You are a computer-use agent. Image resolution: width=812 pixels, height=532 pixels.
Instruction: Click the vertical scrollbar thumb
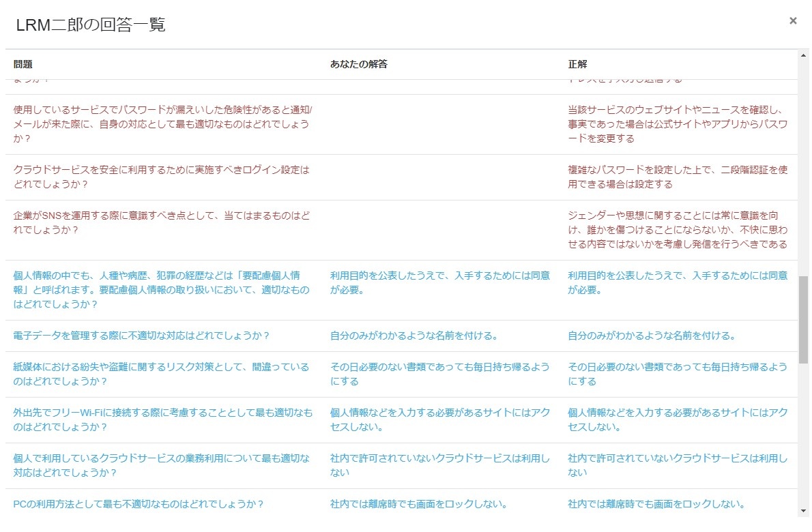tap(803, 321)
